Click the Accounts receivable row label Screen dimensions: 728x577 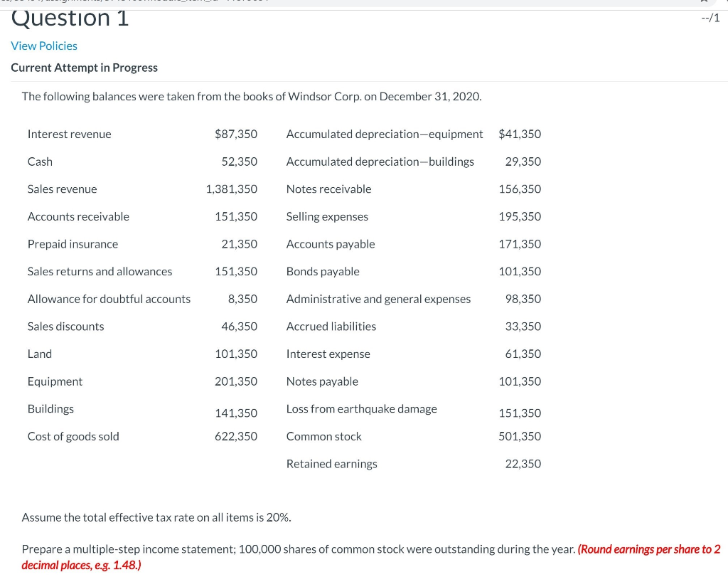(x=78, y=216)
